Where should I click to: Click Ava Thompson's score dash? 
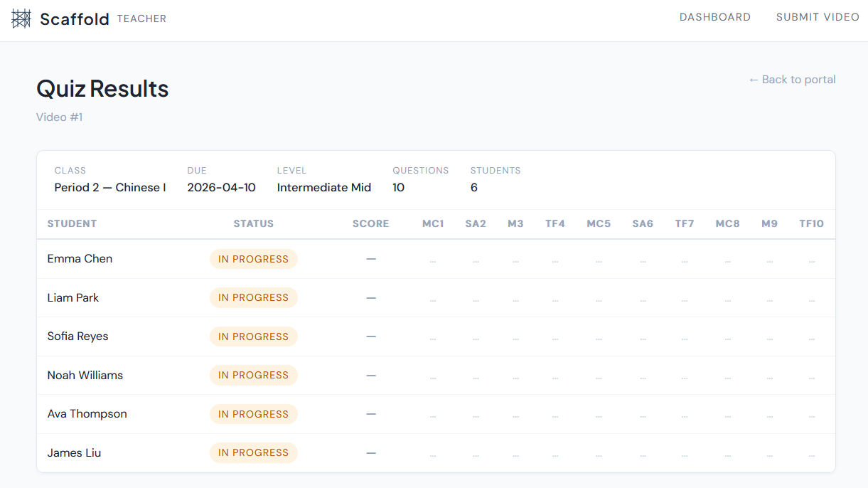370,413
